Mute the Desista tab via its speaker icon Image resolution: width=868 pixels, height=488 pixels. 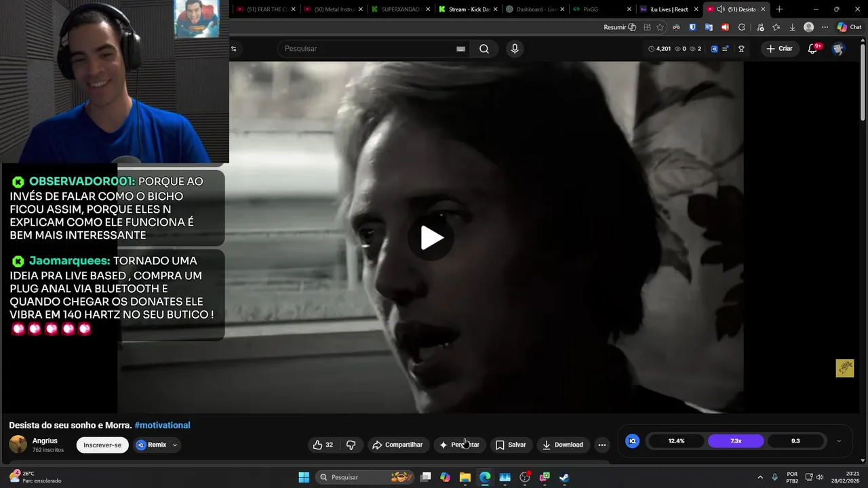point(720,9)
